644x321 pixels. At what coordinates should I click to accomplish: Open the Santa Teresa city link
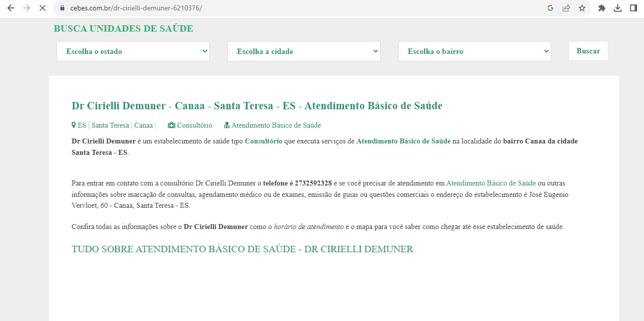coord(110,125)
